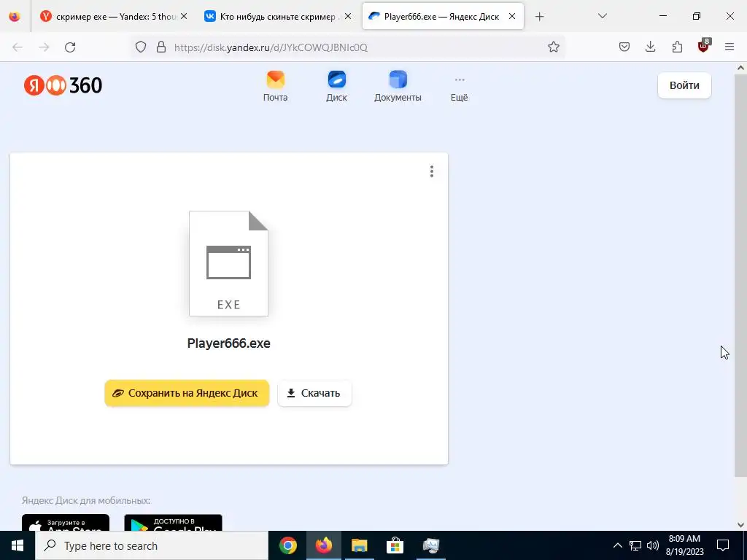Click the Войти login button
This screenshot has width=747, height=560.
684,86
